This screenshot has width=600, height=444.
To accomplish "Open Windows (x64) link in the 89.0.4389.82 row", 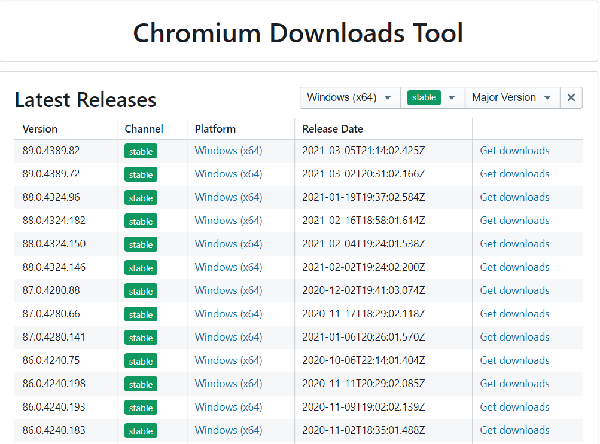I will pyautogui.click(x=228, y=150).
